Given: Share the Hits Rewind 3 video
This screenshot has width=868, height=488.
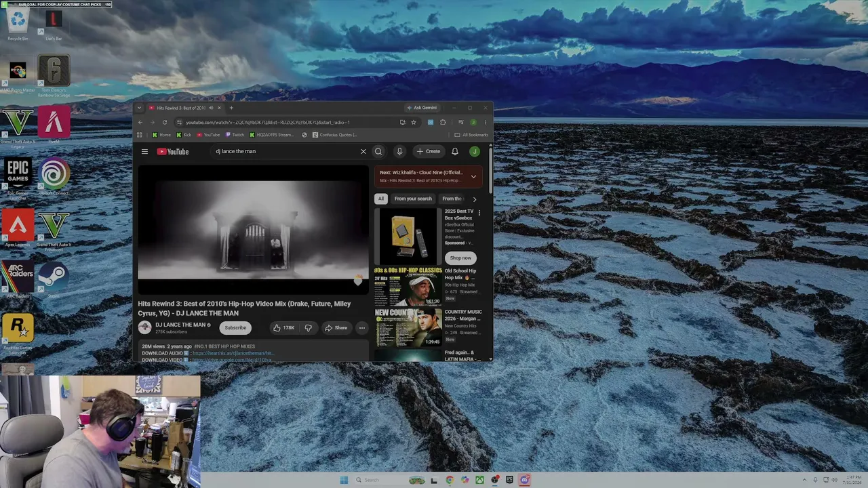Looking at the screenshot, I should pos(336,328).
